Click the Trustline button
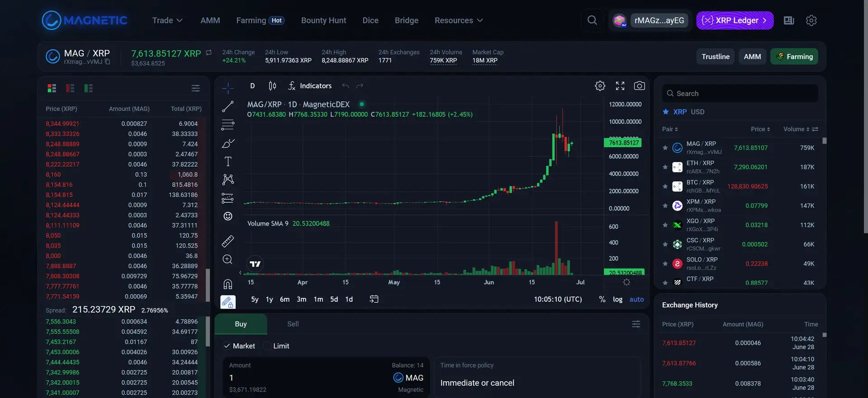This screenshot has height=398, width=868. point(715,56)
